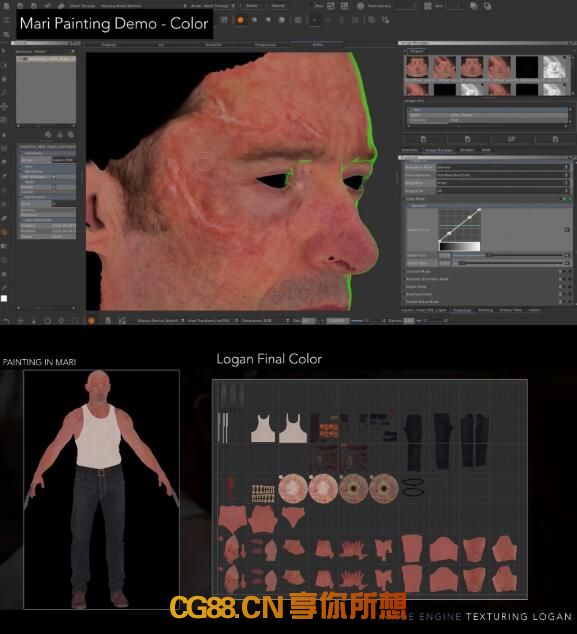Switch to the History View tab
The image size is (577, 634).
click(x=511, y=310)
